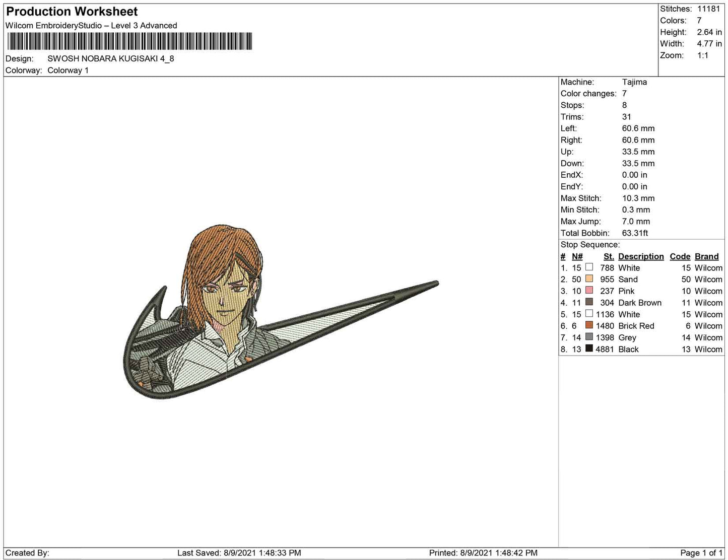Click the design name SWOSH NOBARA KUGISAKI 4_8

[111, 58]
